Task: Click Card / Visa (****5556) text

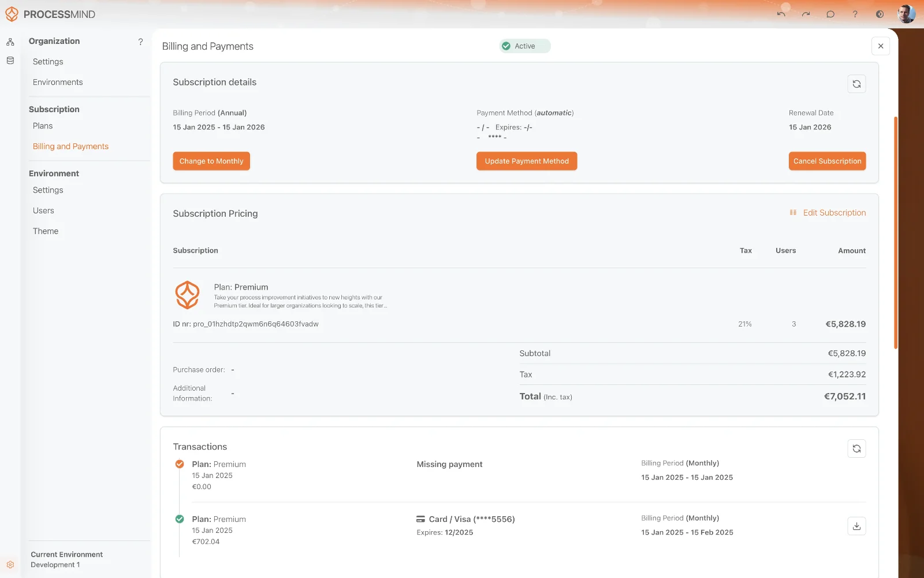Action: click(472, 519)
